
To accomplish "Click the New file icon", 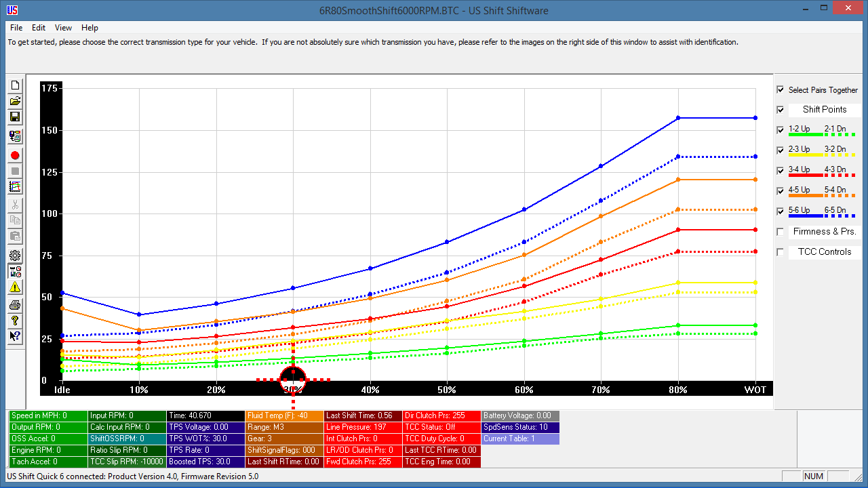I will click(15, 85).
